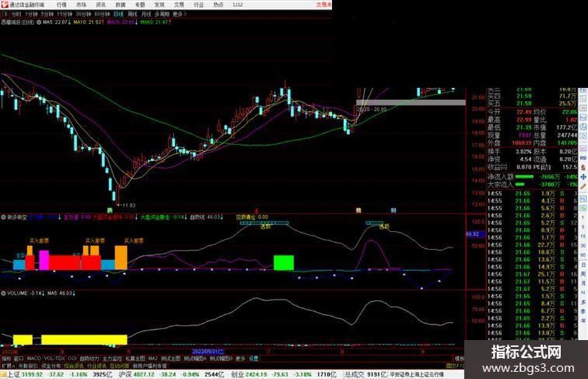Select the 月线 monthly chart tab
Screen dimensions: 588x379
146,14
